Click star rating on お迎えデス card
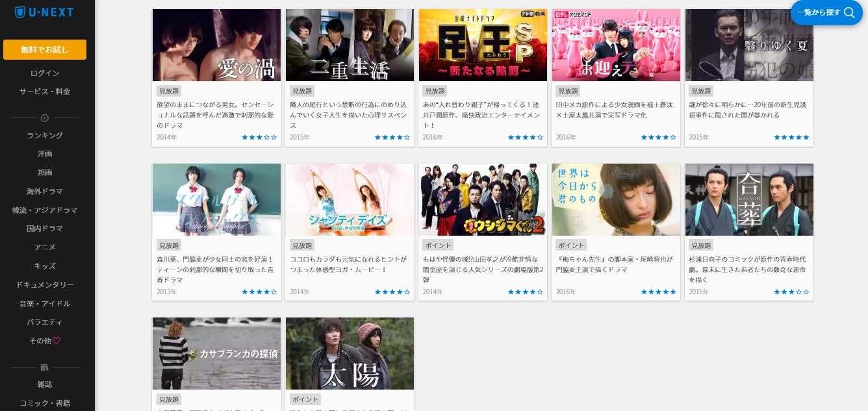Image resolution: width=868 pixels, height=411 pixels. click(x=659, y=138)
